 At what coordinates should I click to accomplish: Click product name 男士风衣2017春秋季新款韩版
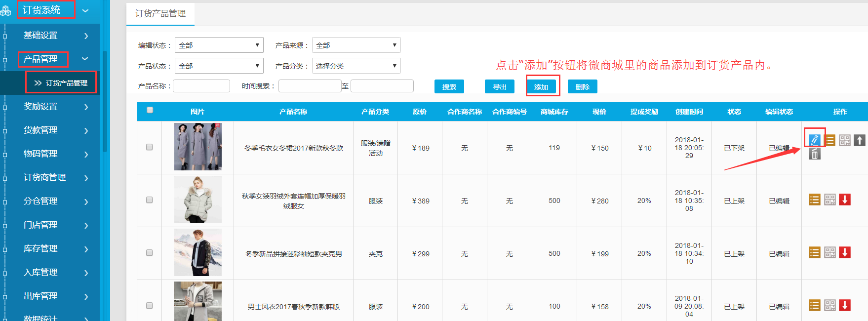tap(294, 307)
